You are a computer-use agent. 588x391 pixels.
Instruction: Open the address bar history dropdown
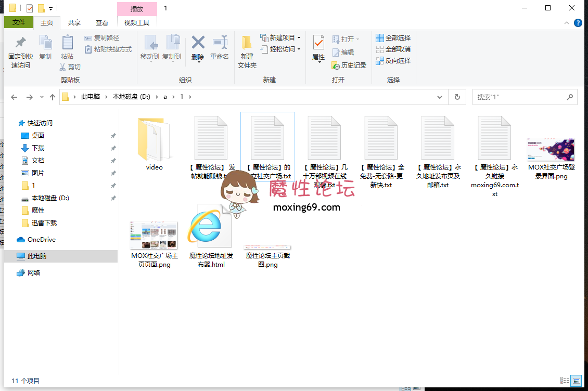point(440,97)
